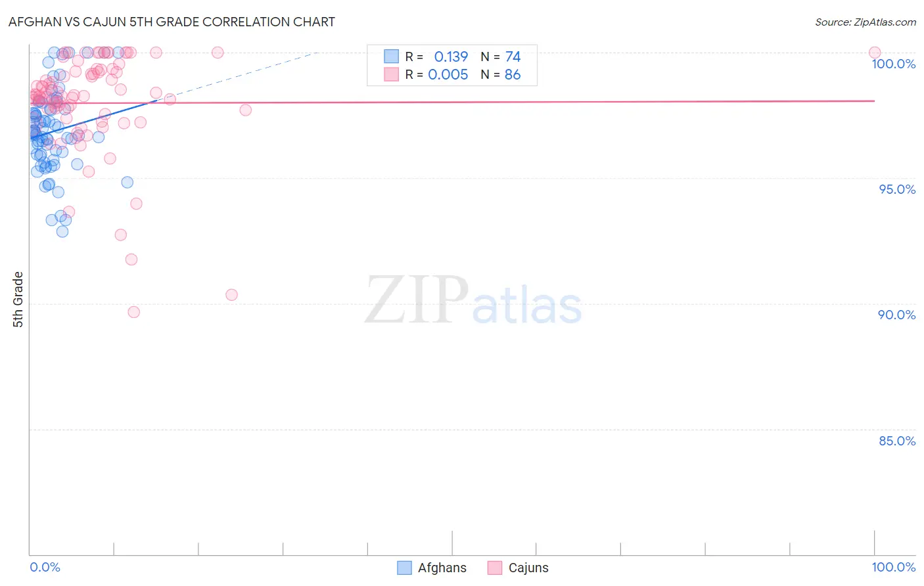Click the Cajuns pink legend swatch
Viewport: 924px width, 586px height.
[495, 568]
